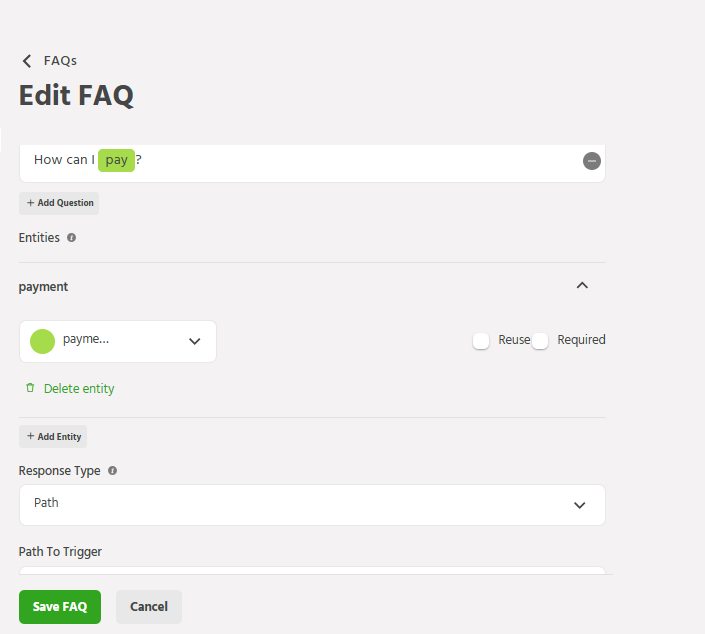This screenshot has width=705, height=634.
Task: Click in the 'How can I pay?' question field
Action: click(x=350, y=161)
